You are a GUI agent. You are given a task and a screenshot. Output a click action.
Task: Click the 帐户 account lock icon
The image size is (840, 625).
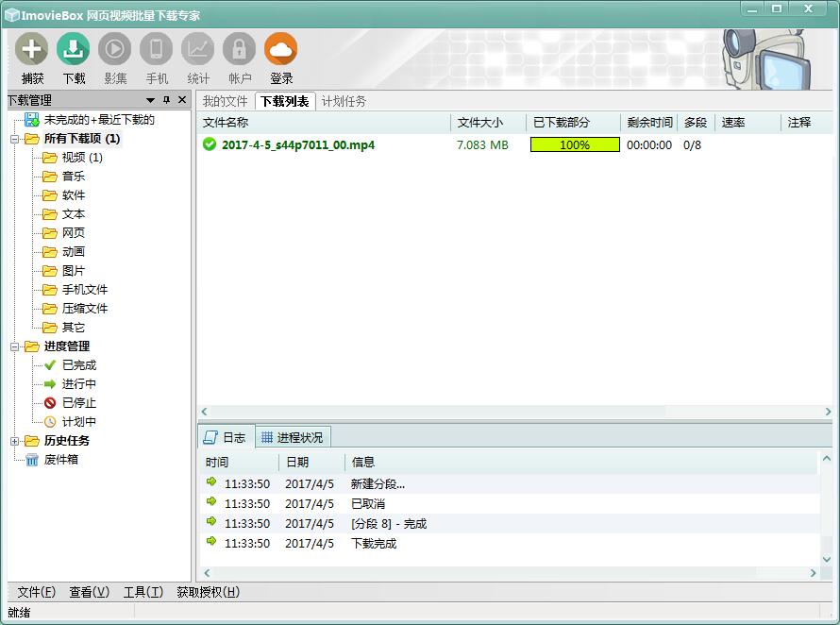tap(240, 49)
